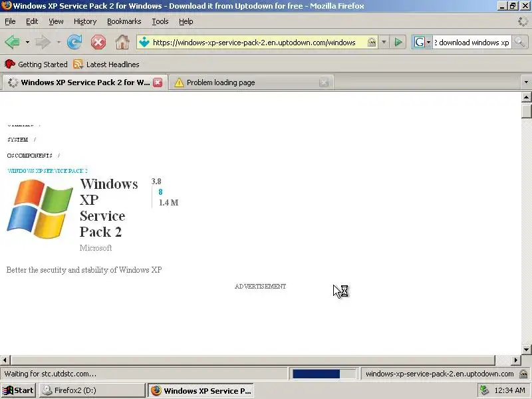The image size is (532, 399).
Task: Click the 12:34 AM clock
Action: point(509,390)
